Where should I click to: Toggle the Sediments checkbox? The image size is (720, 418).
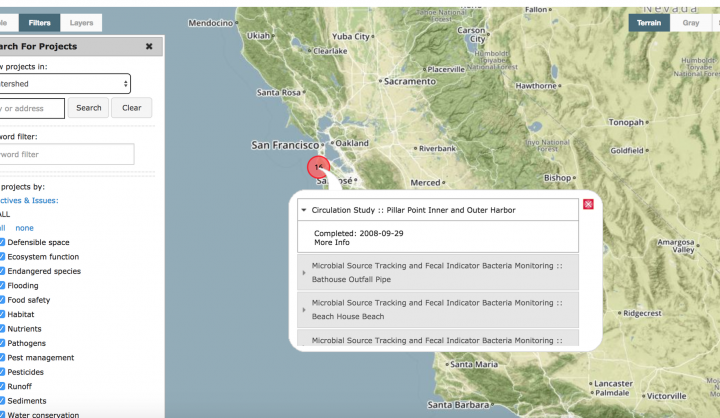2,401
